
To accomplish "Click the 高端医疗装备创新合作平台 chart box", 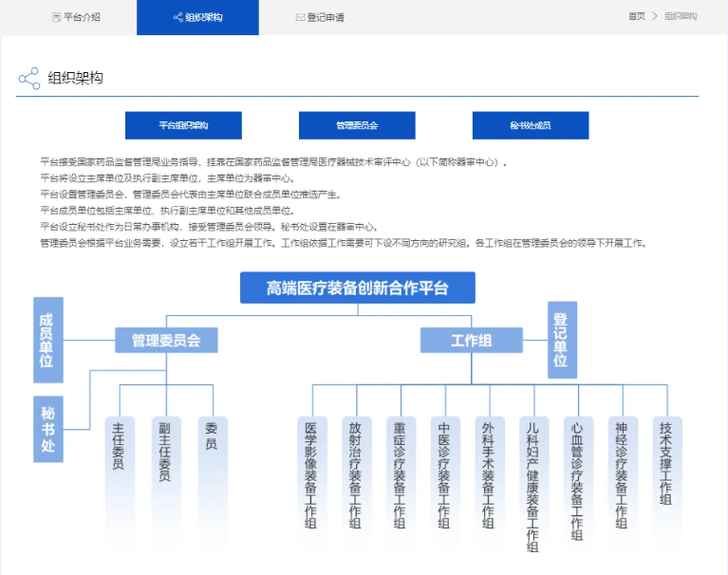I will click(x=358, y=287).
